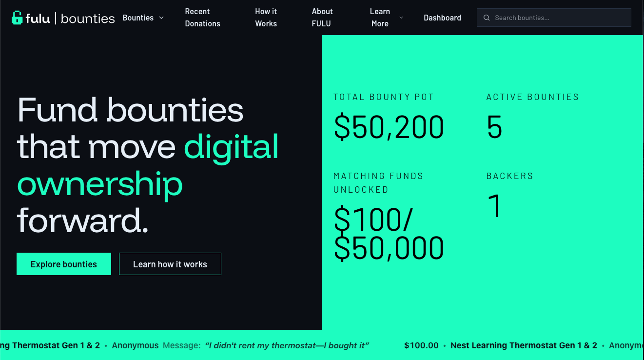The image size is (644, 360).
Task: Open the About FULU page
Action: click(x=322, y=18)
